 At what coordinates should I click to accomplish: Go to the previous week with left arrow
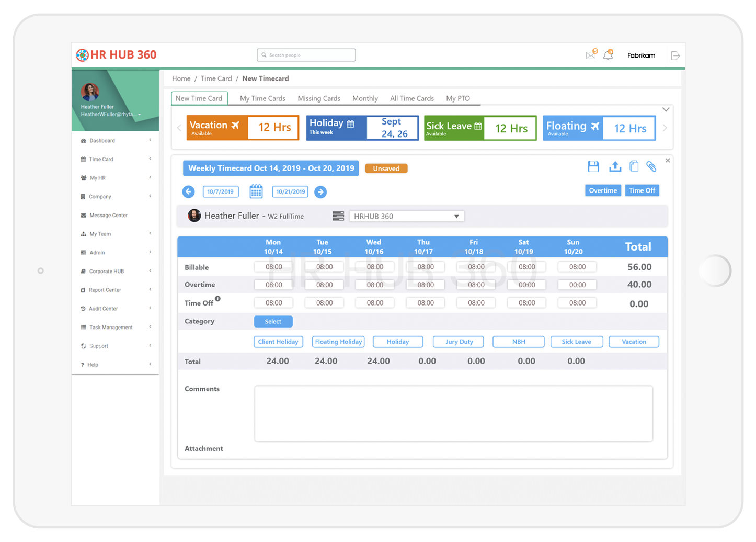[188, 191]
